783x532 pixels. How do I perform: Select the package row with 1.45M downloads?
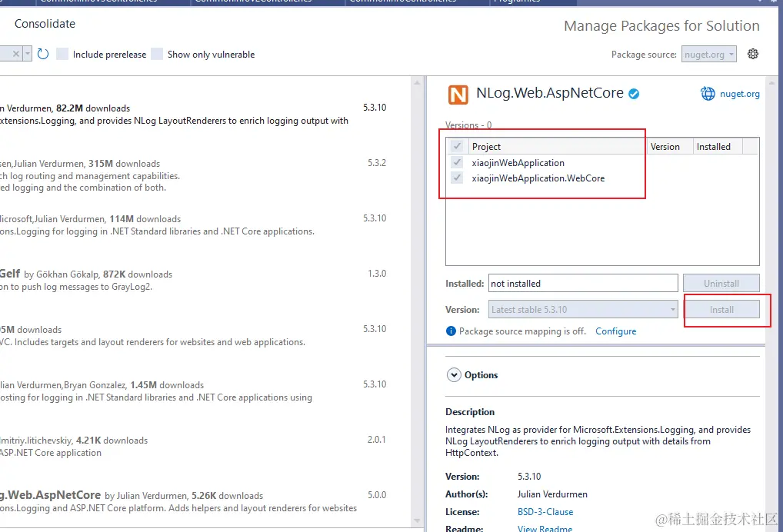pos(205,391)
